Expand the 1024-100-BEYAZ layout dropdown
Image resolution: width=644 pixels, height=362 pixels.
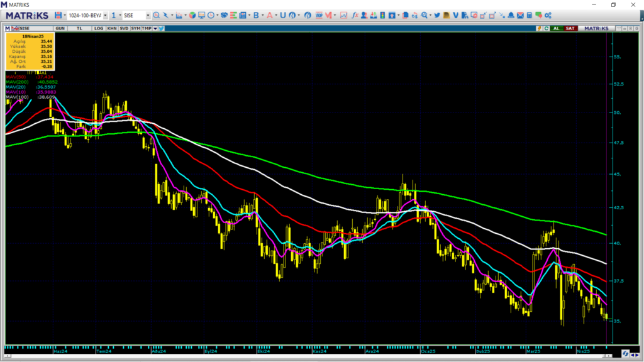105,15
